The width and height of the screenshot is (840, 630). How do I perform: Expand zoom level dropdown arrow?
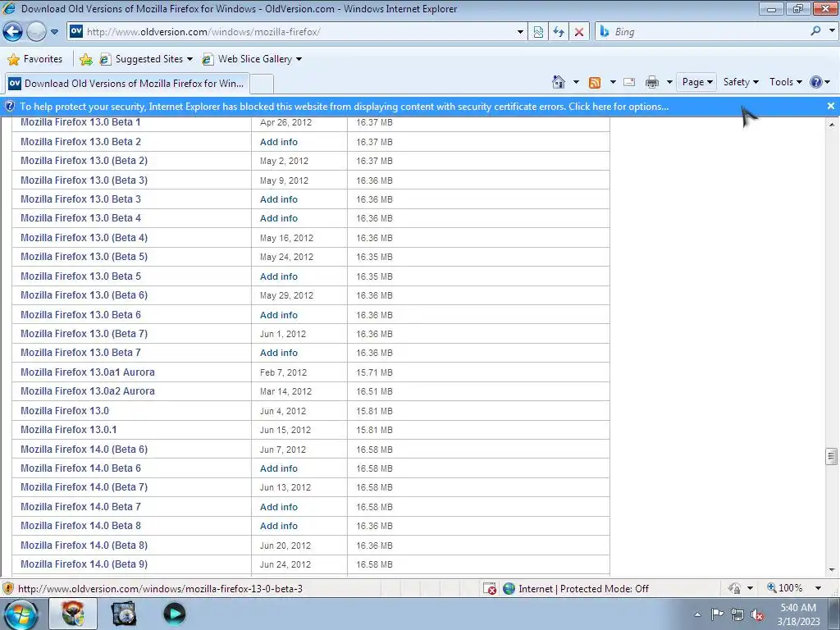pyautogui.click(x=818, y=588)
